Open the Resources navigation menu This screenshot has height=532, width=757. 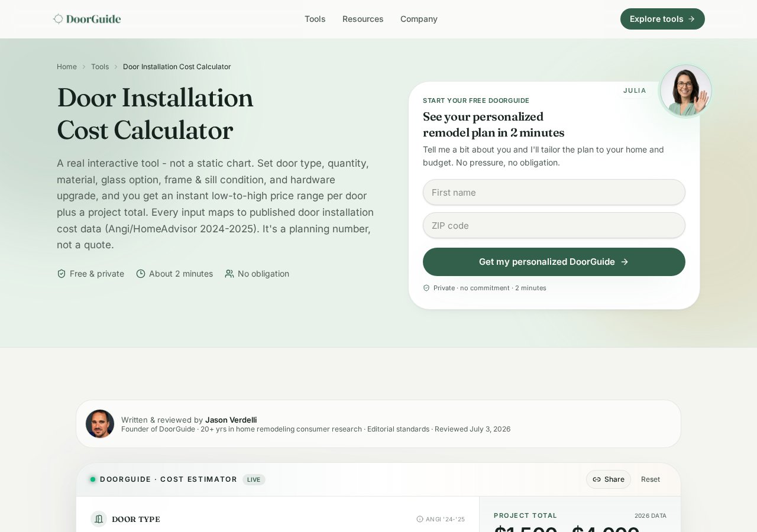click(363, 19)
